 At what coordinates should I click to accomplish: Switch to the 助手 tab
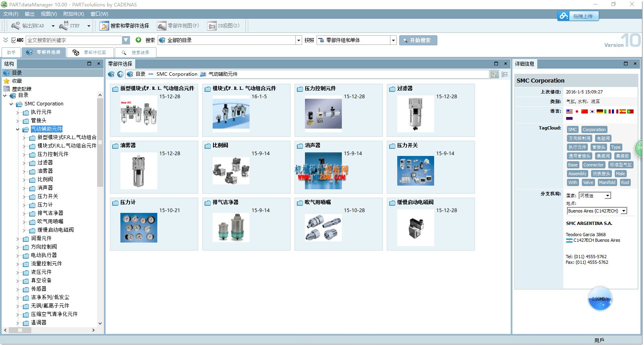pyautogui.click(x=11, y=53)
